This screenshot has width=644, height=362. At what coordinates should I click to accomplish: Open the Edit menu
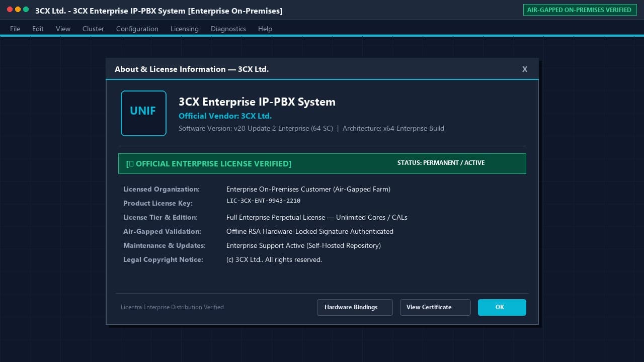pyautogui.click(x=38, y=29)
